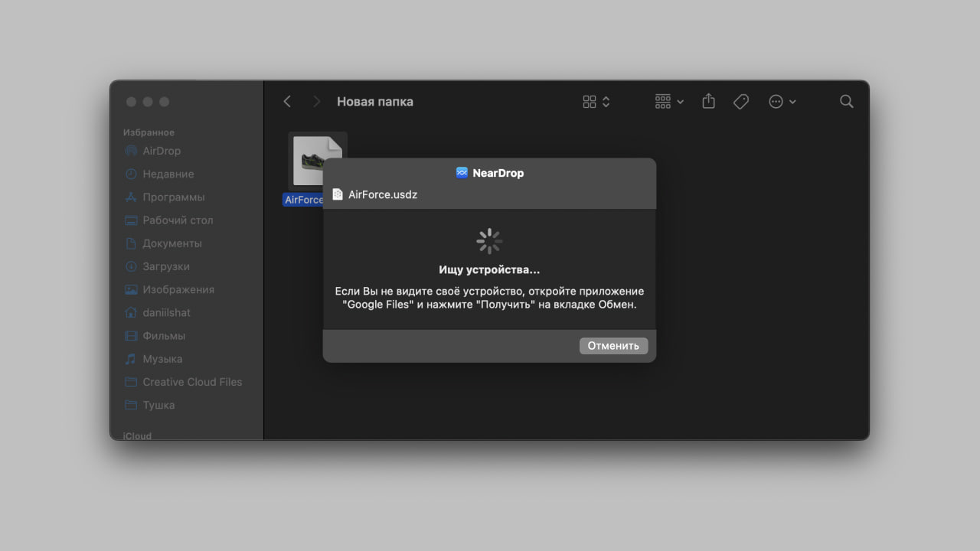Click the AirForce.usdz file icon in dialog
The width and height of the screenshot is (980, 551).
tap(338, 194)
